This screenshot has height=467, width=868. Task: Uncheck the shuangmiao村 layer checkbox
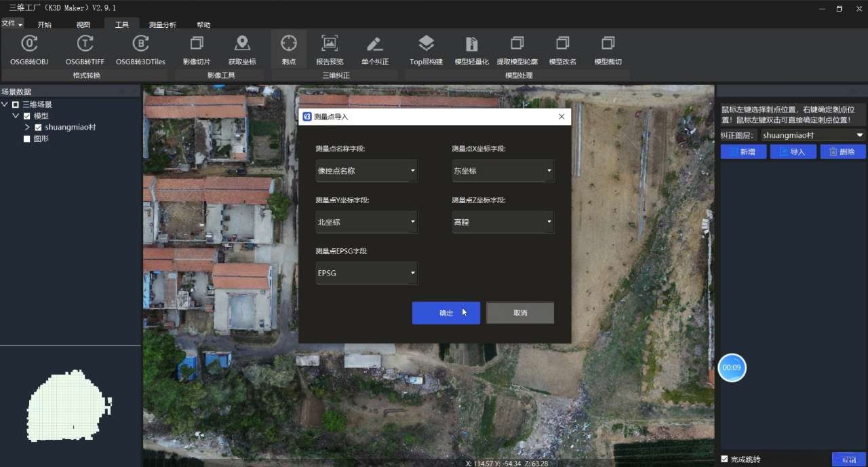[39, 127]
